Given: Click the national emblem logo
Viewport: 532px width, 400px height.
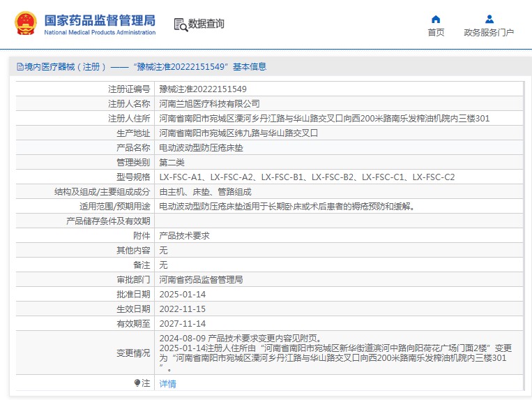Looking at the screenshot, I should [x=26, y=23].
